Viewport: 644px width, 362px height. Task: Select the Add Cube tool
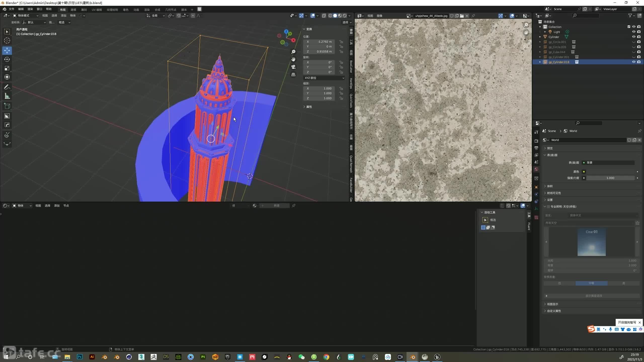(7, 106)
